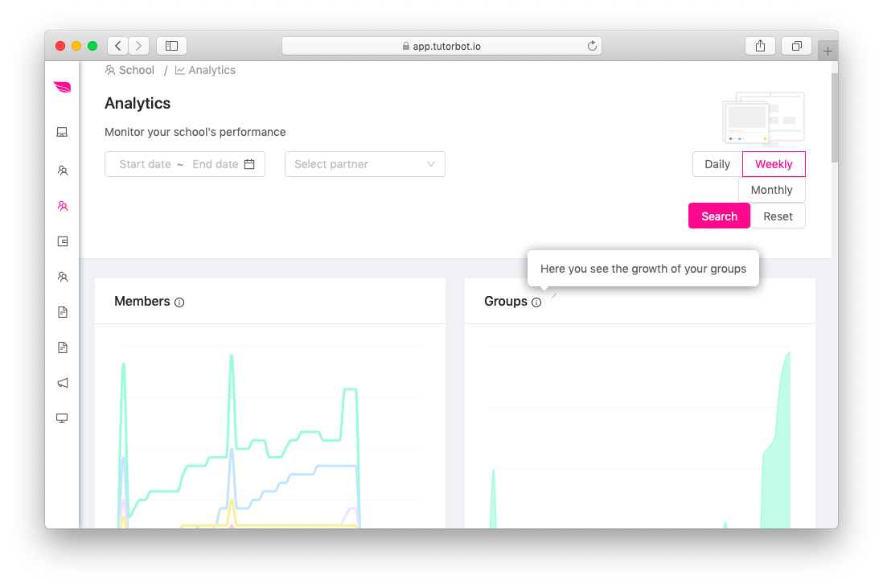The height and width of the screenshot is (588, 883).
Task: Click the Start date field
Action: pyautogui.click(x=145, y=164)
